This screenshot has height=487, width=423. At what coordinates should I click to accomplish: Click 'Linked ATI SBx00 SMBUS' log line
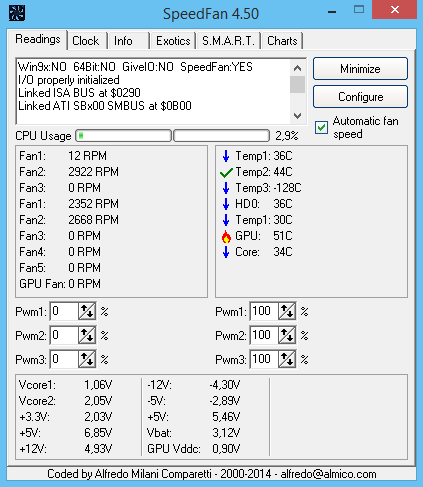(x=105, y=106)
